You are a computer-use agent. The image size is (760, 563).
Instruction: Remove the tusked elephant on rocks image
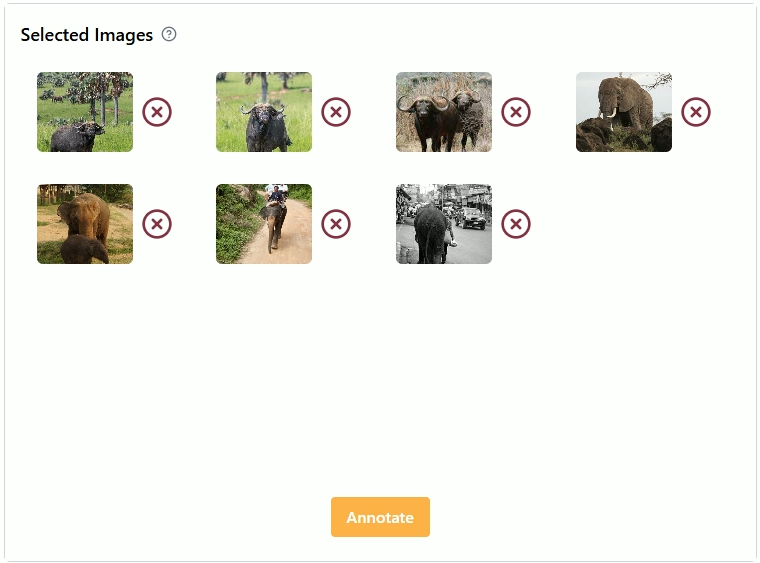(x=696, y=112)
